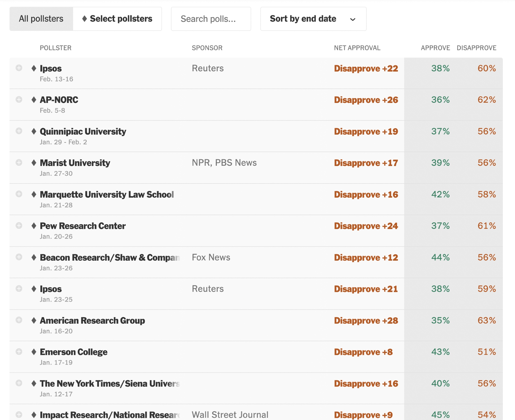Click the plus icon next to American Research Group
Viewport: 515px width, 420px height.
19,320
